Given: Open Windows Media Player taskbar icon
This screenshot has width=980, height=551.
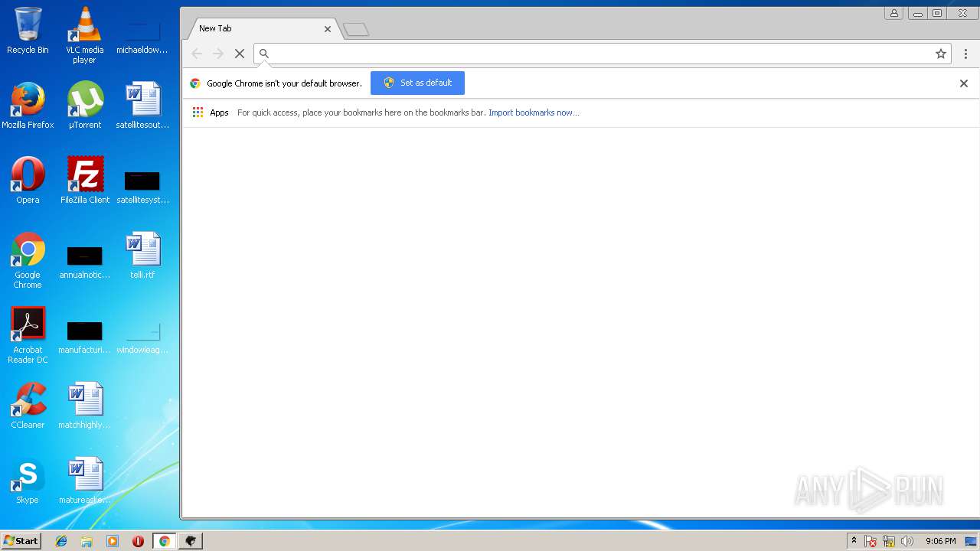Looking at the screenshot, I should tap(113, 541).
